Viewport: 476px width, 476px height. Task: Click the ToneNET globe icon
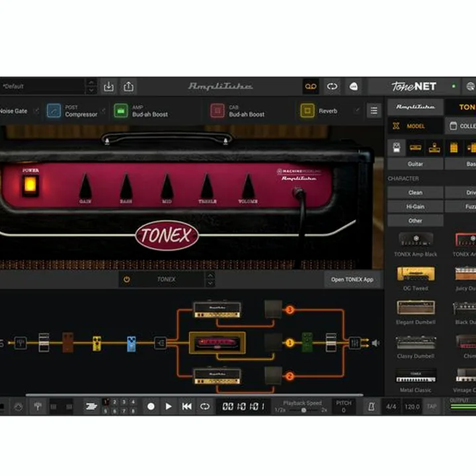click(470, 87)
